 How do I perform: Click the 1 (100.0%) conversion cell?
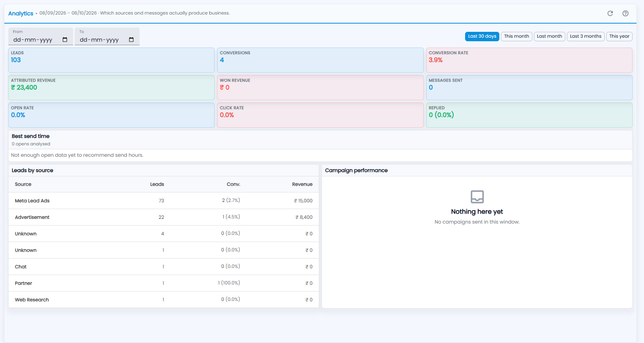point(229,283)
